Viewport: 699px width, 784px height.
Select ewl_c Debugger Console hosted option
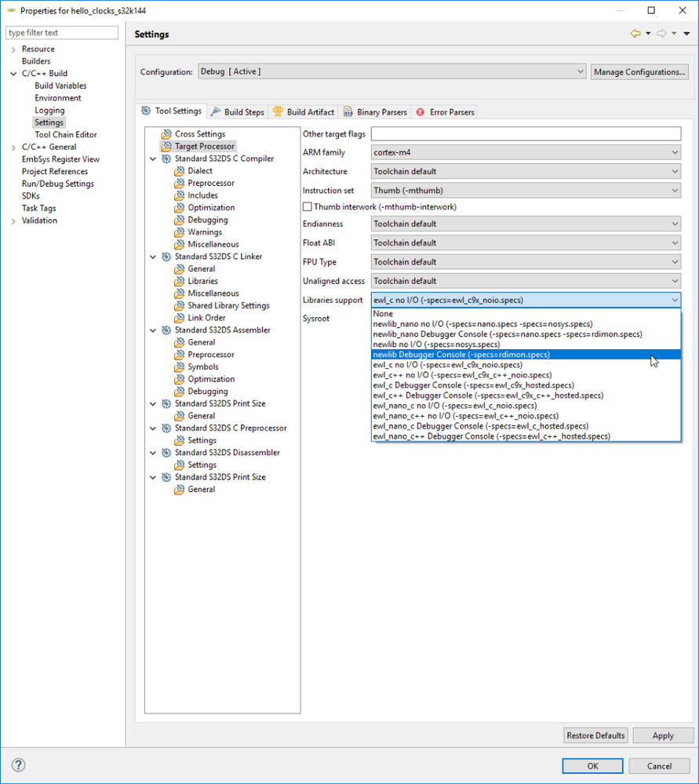[526, 385]
